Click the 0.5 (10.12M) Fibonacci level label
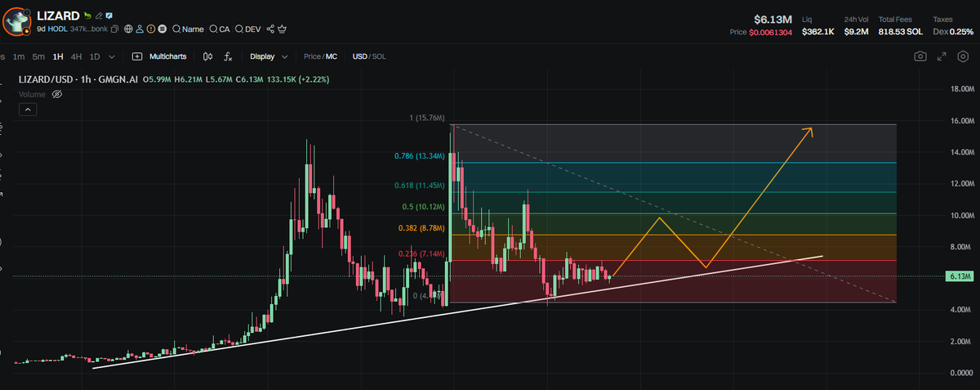The image size is (980, 390). [x=423, y=206]
